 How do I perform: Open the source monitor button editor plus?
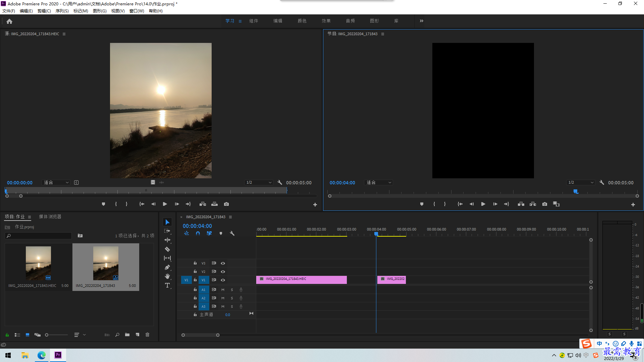(315, 204)
